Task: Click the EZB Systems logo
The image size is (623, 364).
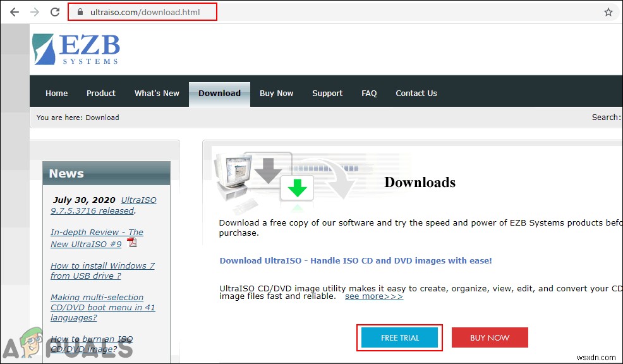Action: (x=76, y=49)
